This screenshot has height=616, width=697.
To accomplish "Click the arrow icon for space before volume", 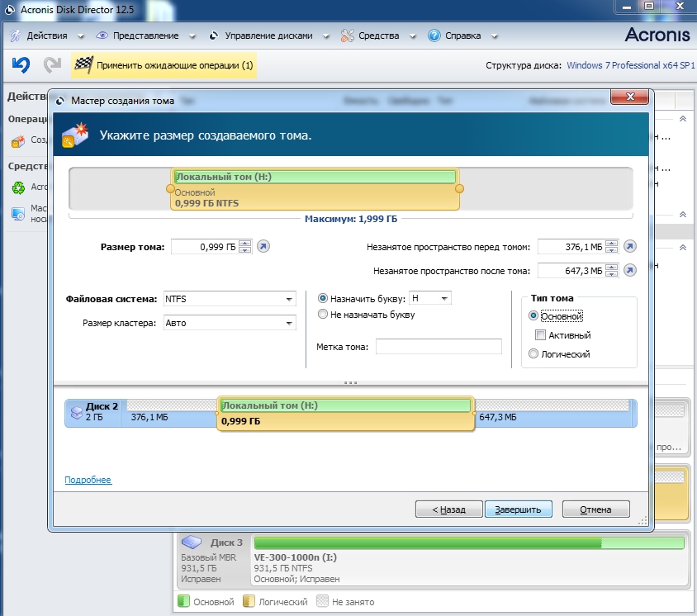I will 630,246.
